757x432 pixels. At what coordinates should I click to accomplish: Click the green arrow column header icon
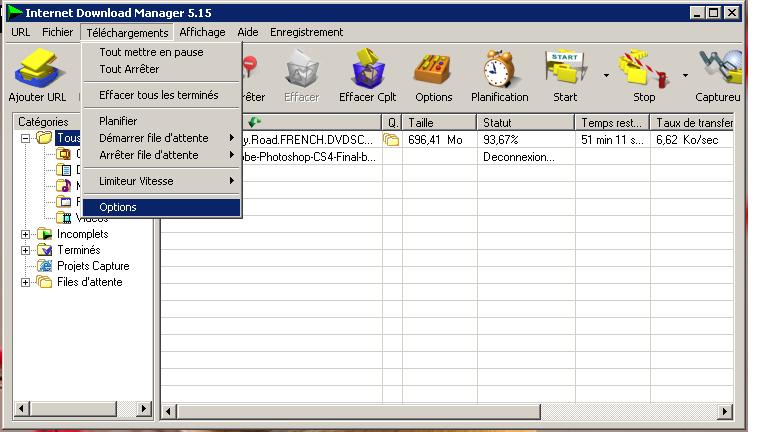254,122
